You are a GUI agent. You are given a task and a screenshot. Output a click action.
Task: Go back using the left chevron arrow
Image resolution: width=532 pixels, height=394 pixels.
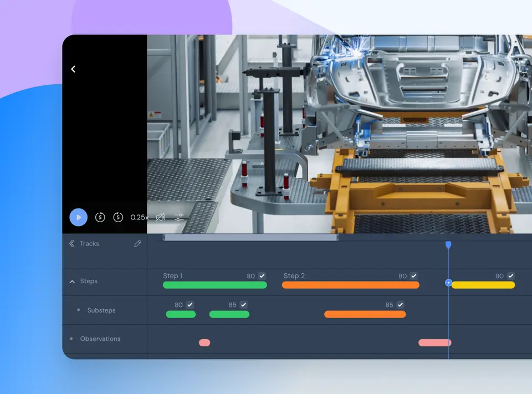click(73, 69)
